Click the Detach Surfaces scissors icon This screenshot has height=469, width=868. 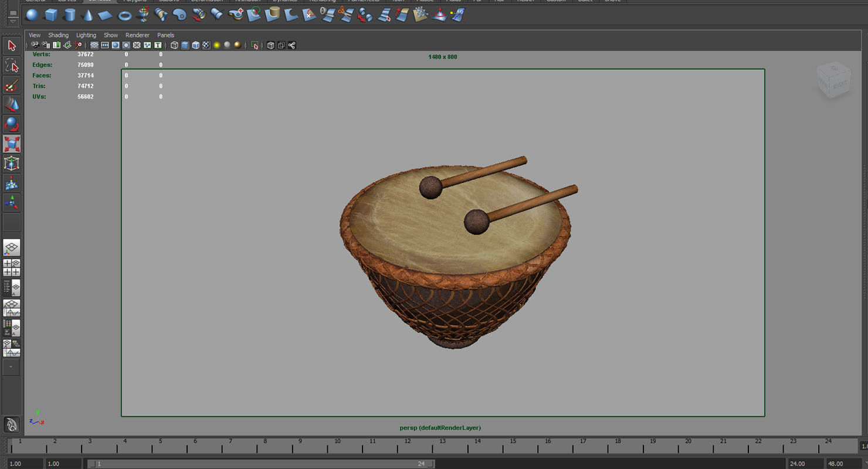point(347,15)
